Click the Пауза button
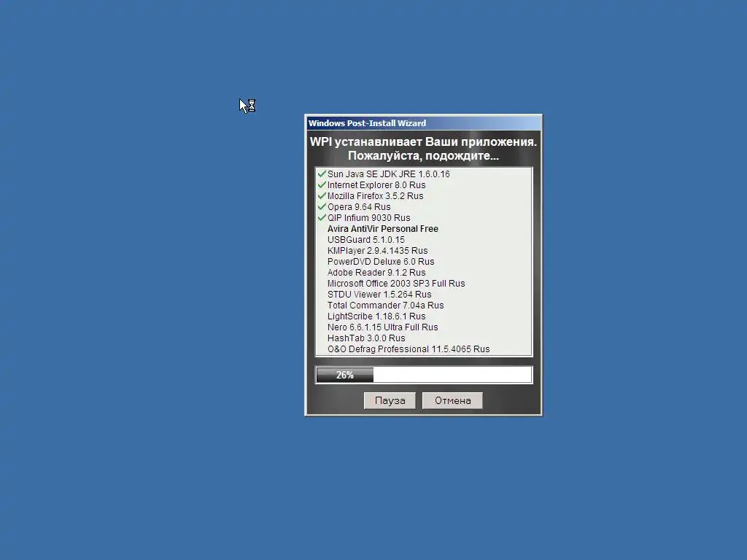The width and height of the screenshot is (747, 560). click(x=390, y=400)
